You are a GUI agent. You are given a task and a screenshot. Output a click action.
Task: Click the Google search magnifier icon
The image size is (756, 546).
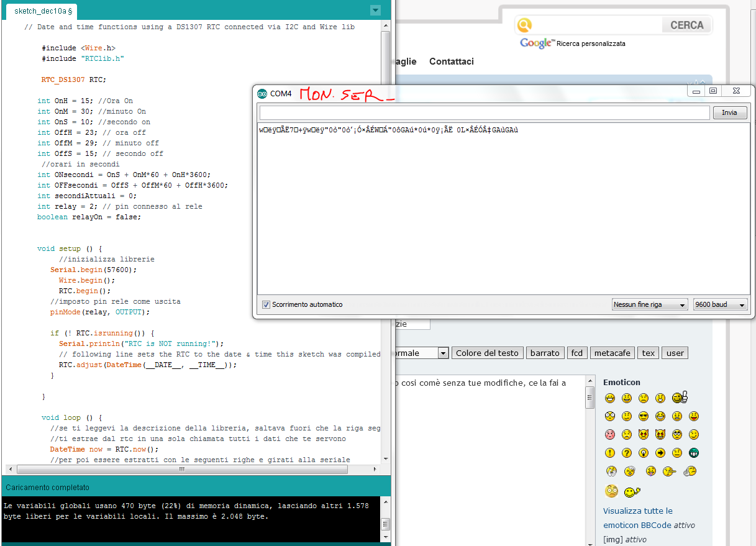(525, 25)
